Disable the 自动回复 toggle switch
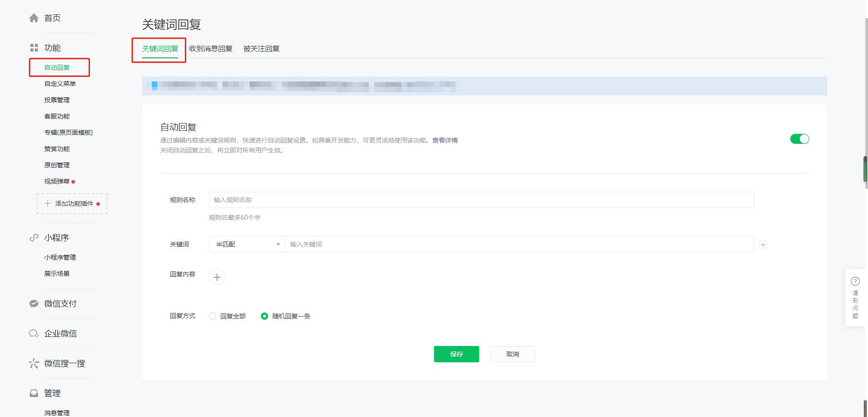Viewport: 868px width, 417px height. click(799, 139)
